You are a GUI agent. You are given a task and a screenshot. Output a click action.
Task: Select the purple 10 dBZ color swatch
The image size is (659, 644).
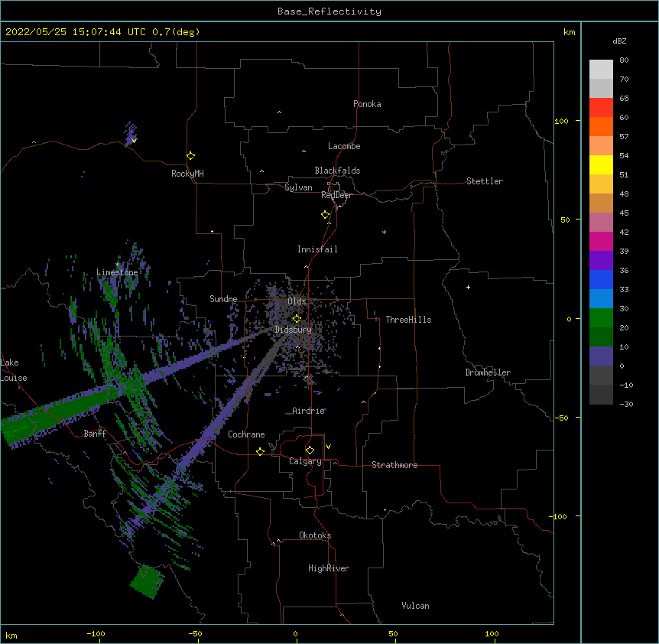(x=601, y=356)
